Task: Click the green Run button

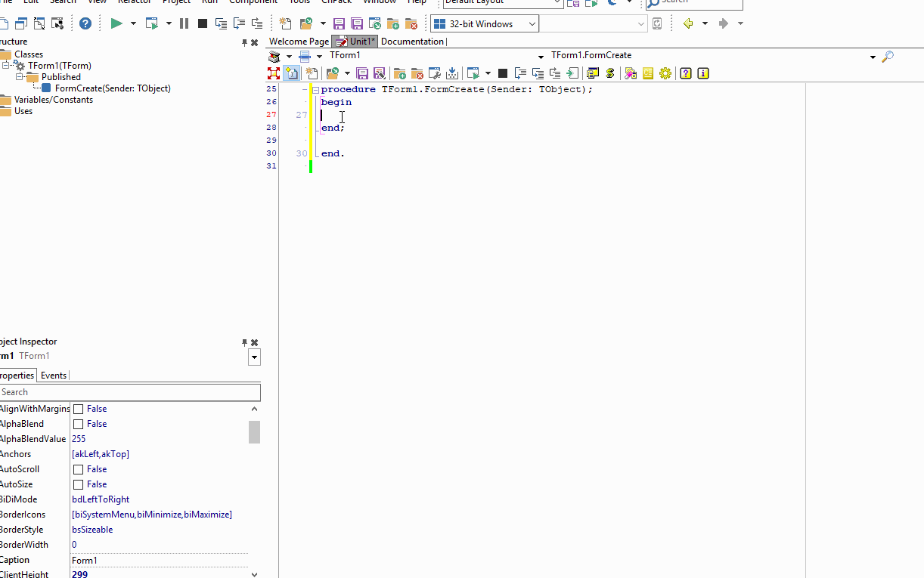Action: point(116,23)
